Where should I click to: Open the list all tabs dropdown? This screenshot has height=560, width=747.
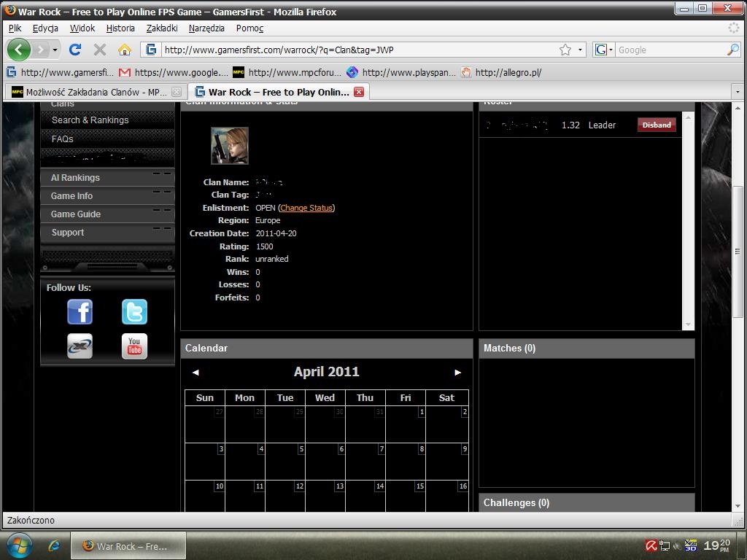738,92
